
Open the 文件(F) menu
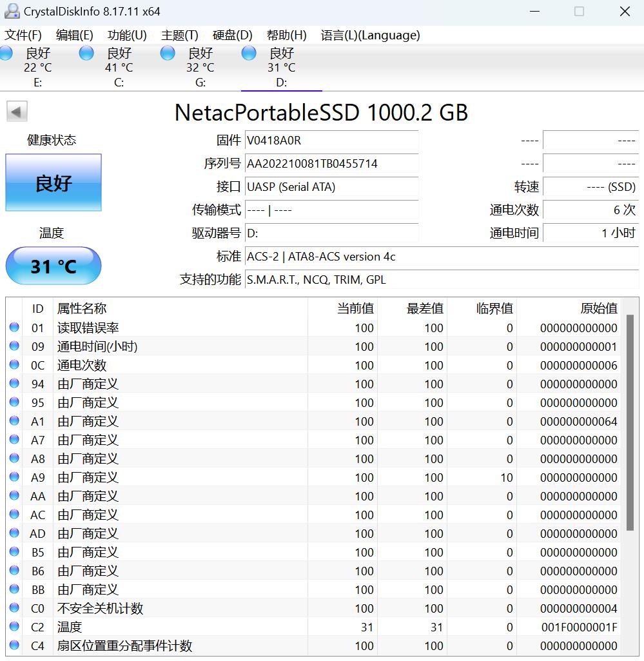[23, 35]
